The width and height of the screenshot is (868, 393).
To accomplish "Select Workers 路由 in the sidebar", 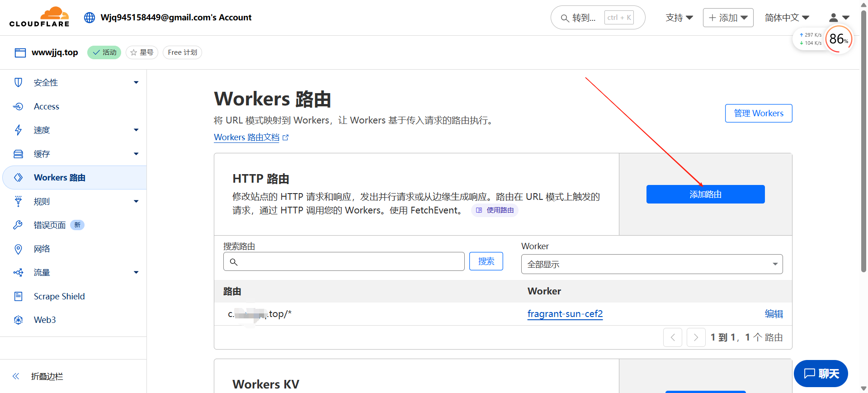I will click(75, 178).
